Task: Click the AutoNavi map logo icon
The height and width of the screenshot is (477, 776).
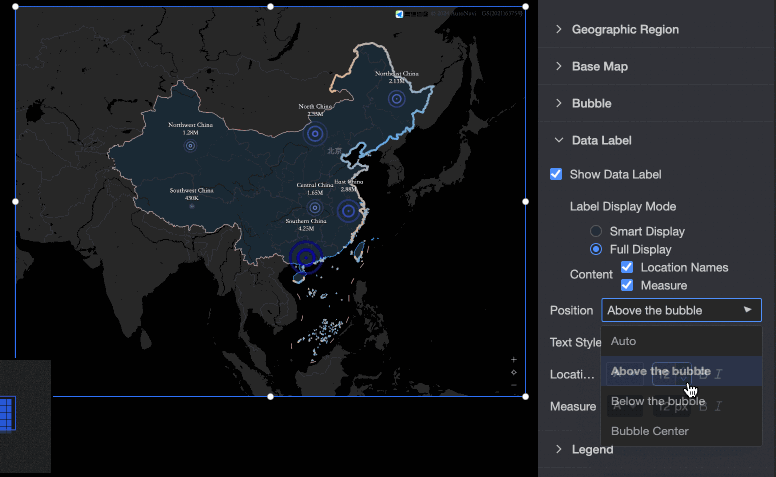Action: (x=399, y=14)
